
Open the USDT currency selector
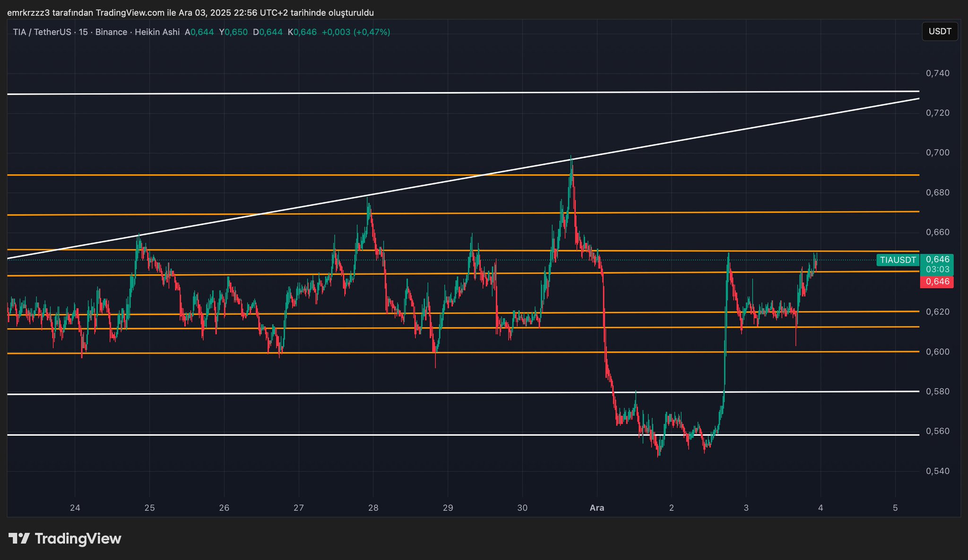[x=940, y=32]
